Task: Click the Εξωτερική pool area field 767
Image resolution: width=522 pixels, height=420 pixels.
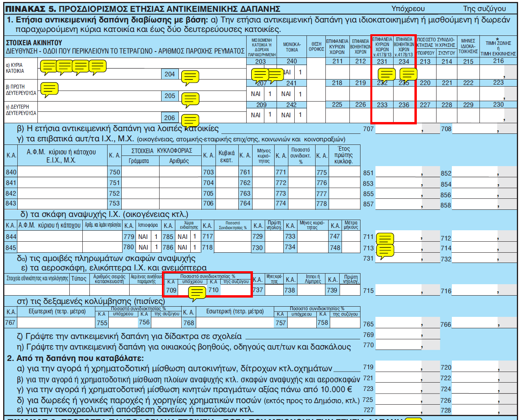Action: click(56, 323)
